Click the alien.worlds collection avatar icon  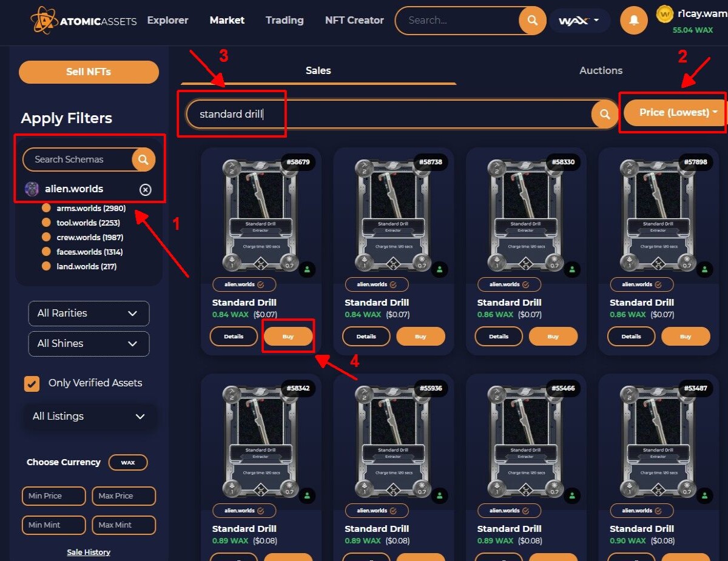click(x=32, y=189)
